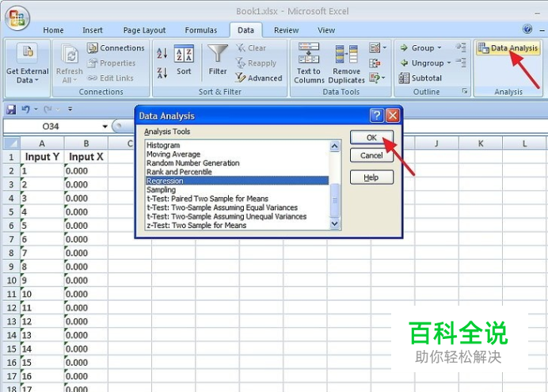This screenshot has height=392, width=548.
Task: Select Histogram in Analysis Tools
Action: point(237,145)
